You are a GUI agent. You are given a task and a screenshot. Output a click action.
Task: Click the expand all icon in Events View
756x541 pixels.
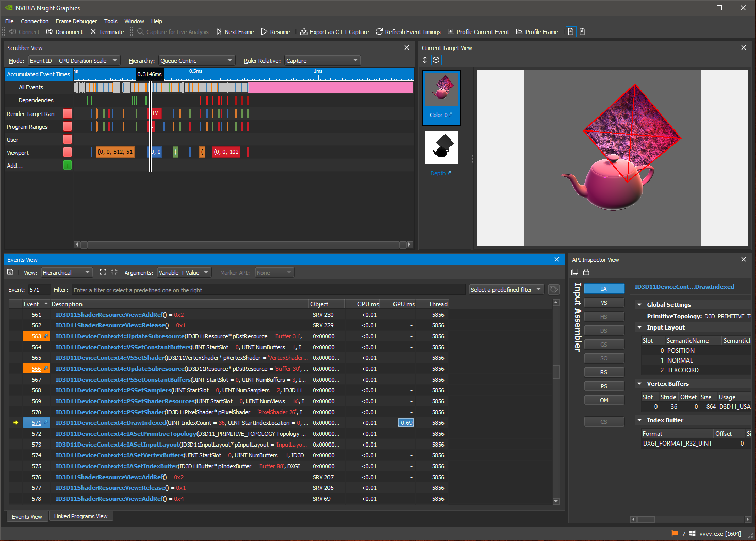click(103, 272)
